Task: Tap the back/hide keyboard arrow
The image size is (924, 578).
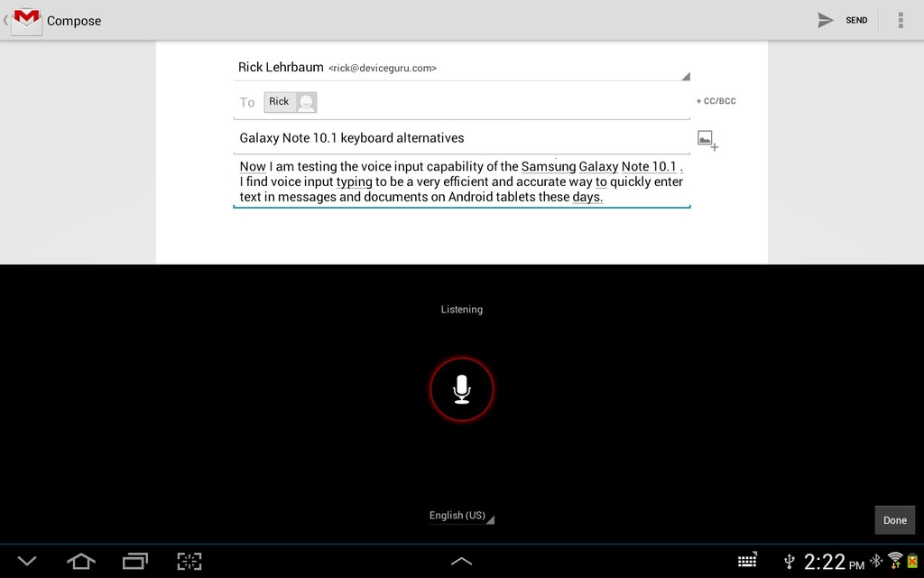Action: (x=27, y=561)
